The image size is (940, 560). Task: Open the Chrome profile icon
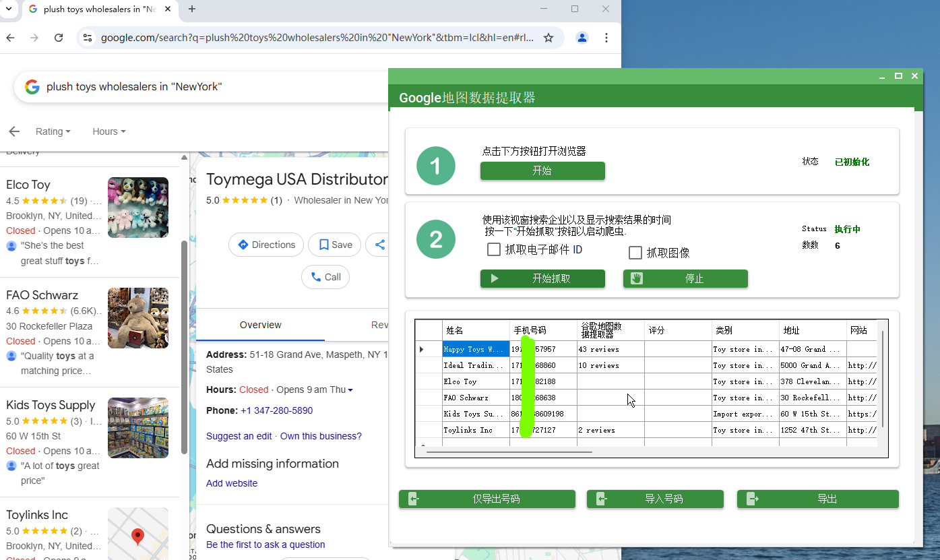tap(582, 38)
